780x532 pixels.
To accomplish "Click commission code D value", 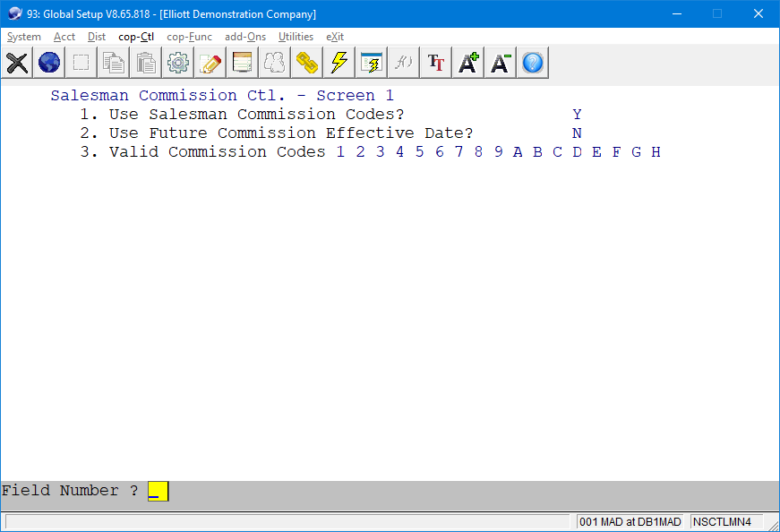I will click(577, 151).
